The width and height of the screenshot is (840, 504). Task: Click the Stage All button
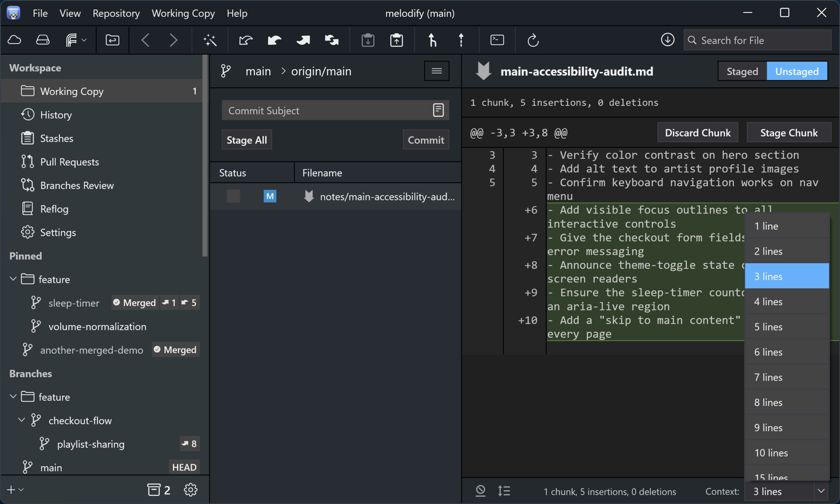click(x=247, y=140)
